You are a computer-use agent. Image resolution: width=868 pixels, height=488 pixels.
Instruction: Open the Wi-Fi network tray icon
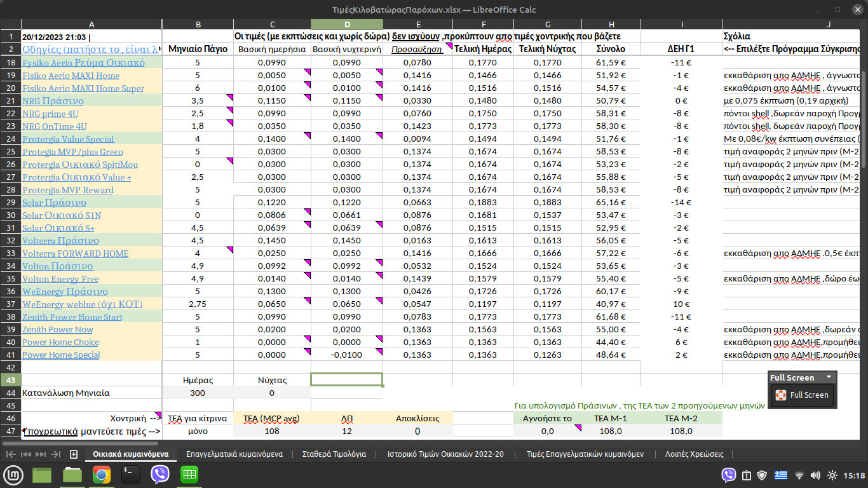799,475
